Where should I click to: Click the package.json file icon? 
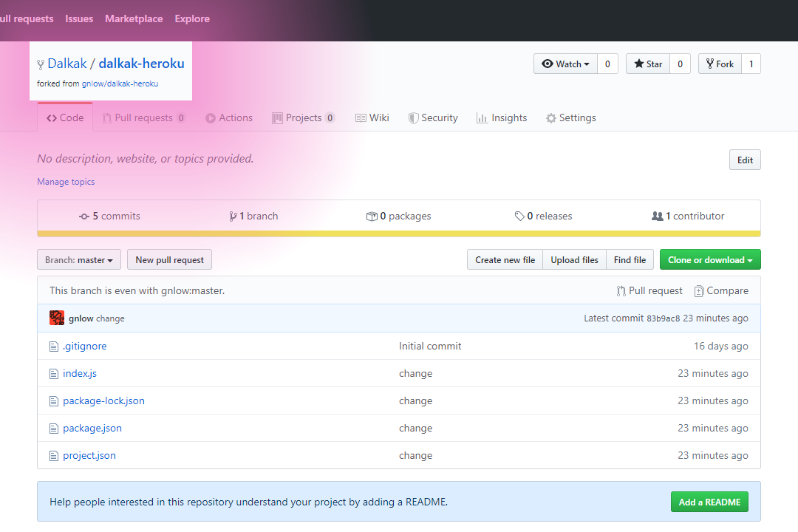(x=53, y=429)
